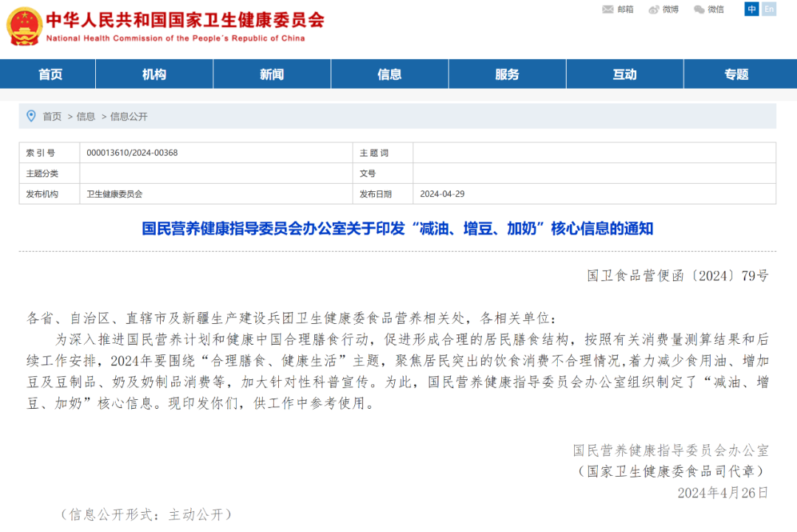The width and height of the screenshot is (797, 532).
Task: Click the 微博 Weibo share icon
Action: [x=663, y=9]
